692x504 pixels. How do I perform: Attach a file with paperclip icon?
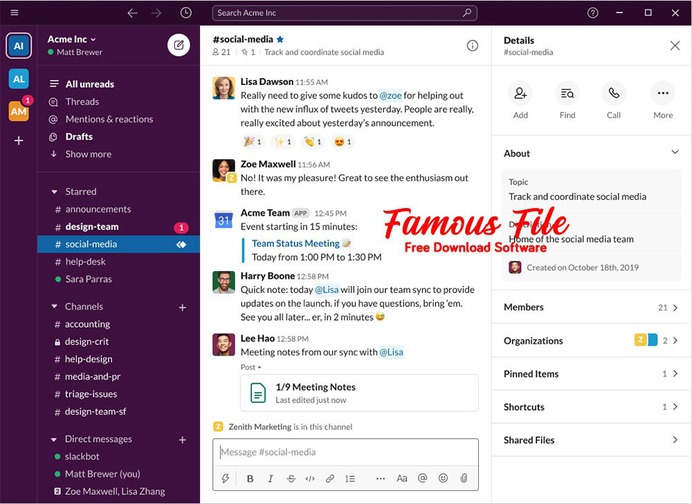[x=463, y=478]
